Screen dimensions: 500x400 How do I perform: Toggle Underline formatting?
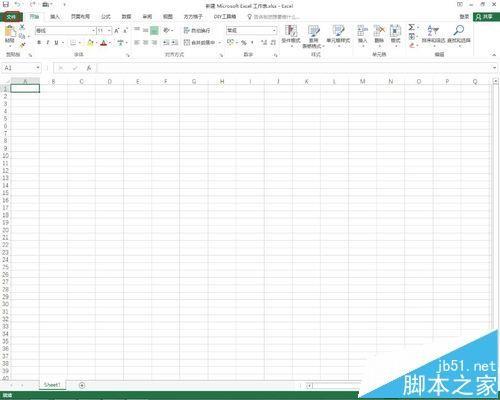pos(56,43)
